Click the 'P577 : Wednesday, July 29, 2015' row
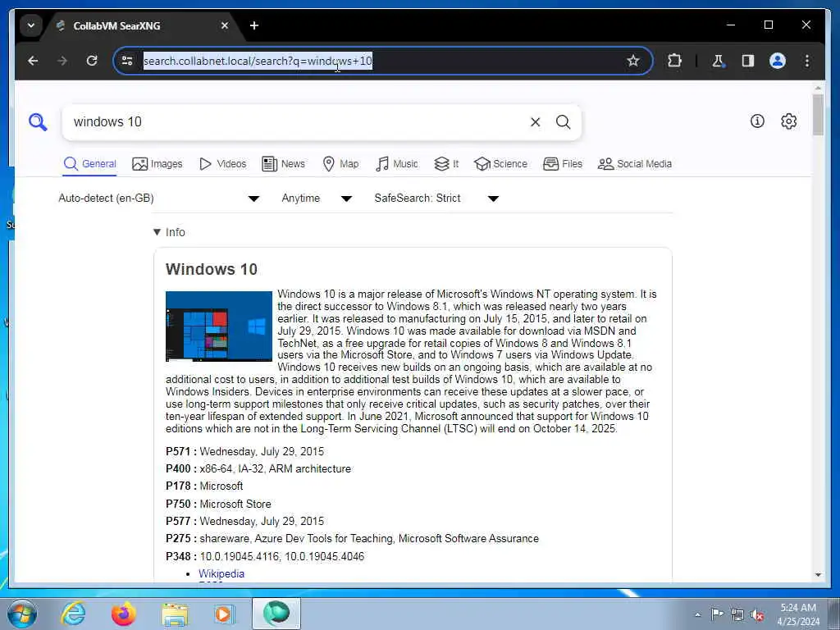This screenshot has width=840, height=630. [244, 521]
